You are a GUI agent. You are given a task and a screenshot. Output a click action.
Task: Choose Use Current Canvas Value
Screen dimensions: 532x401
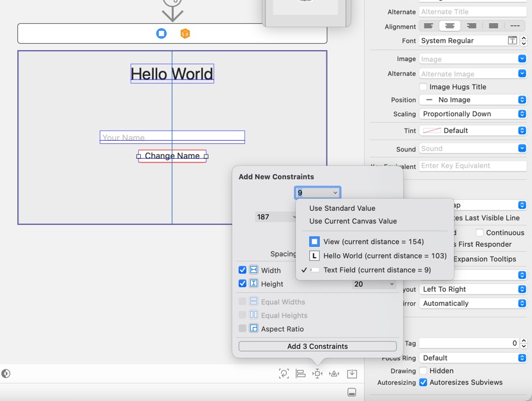(x=353, y=221)
